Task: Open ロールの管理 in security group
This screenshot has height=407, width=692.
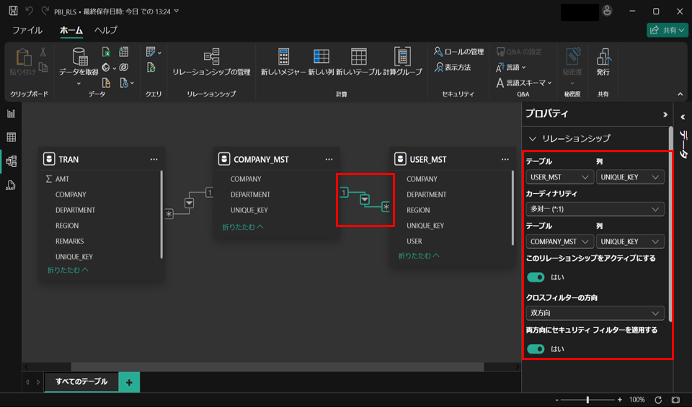Action: [458, 51]
